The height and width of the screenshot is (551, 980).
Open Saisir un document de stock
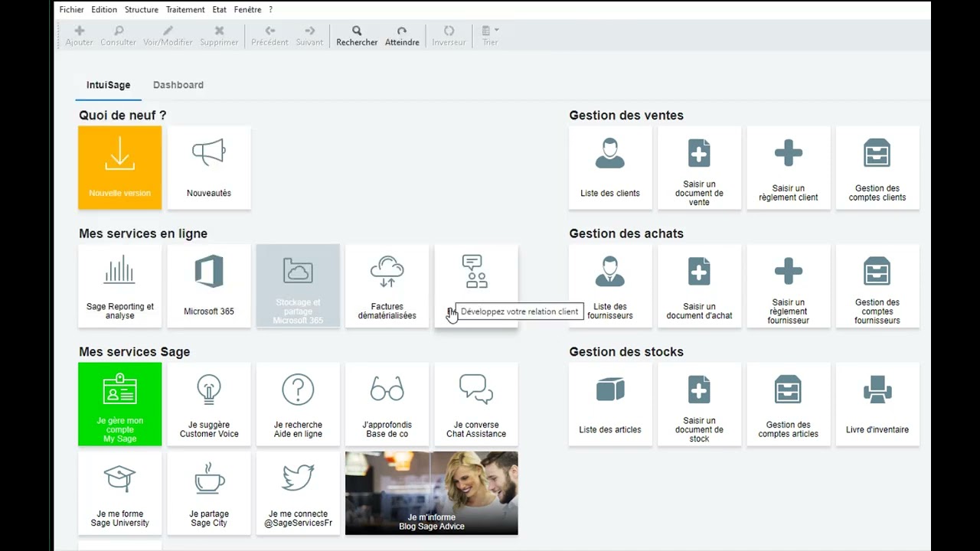point(699,404)
